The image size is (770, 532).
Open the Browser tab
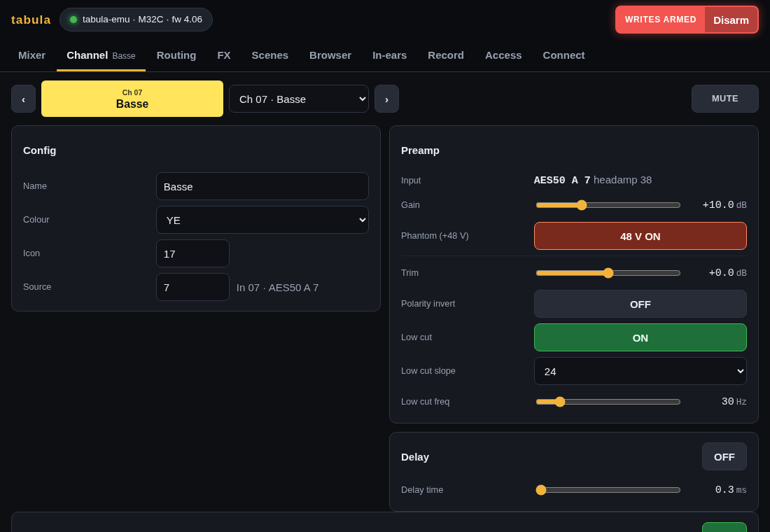click(330, 55)
